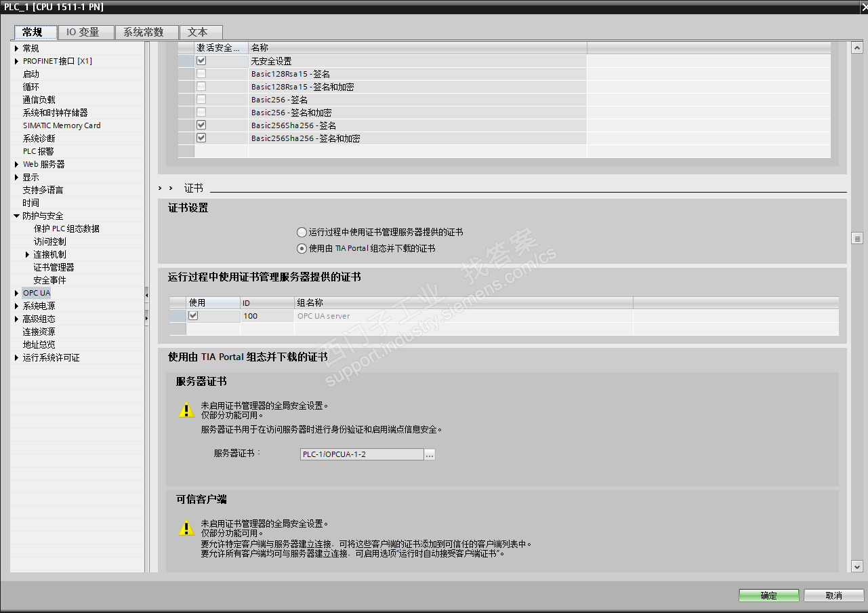Click the lower expand arrow on the navigation splitter
The image size is (868, 613).
pyautogui.click(x=146, y=319)
